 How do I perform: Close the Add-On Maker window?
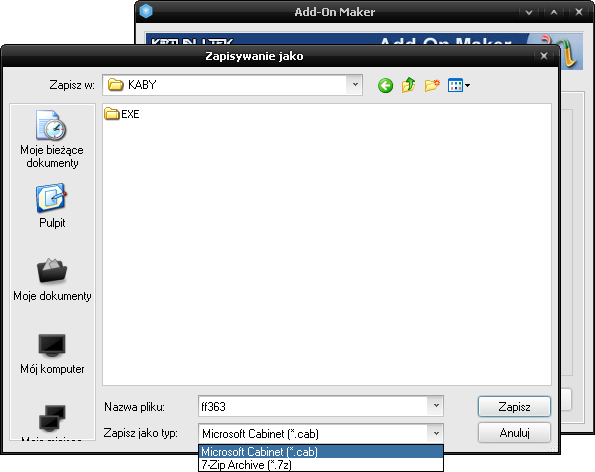click(579, 12)
